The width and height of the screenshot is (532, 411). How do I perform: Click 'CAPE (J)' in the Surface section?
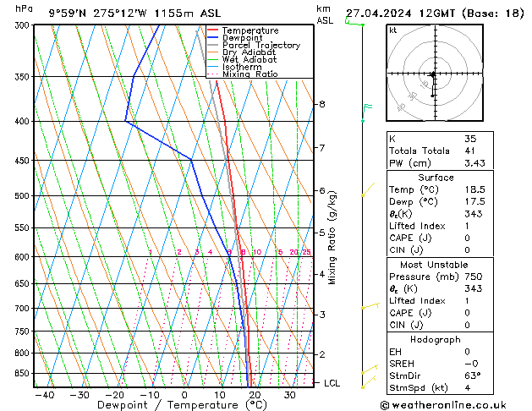(410, 238)
